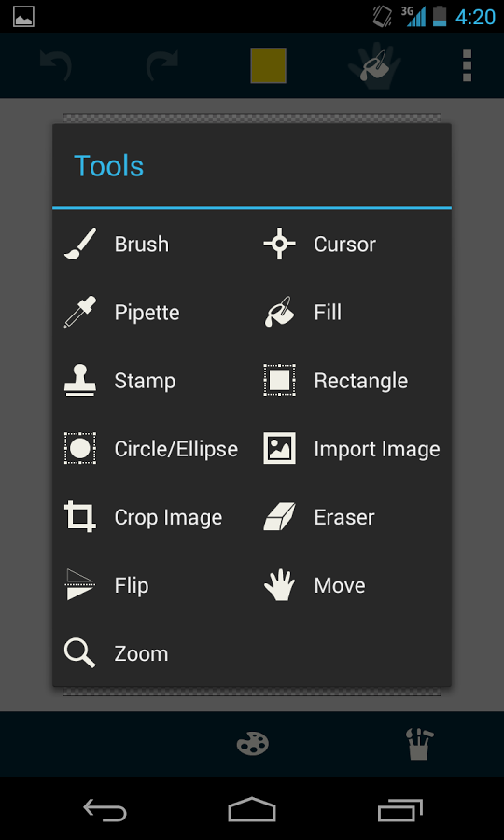Tap the Zoom magnifier icon
The width and height of the screenshot is (504, 840).
[x=80, y=653]
